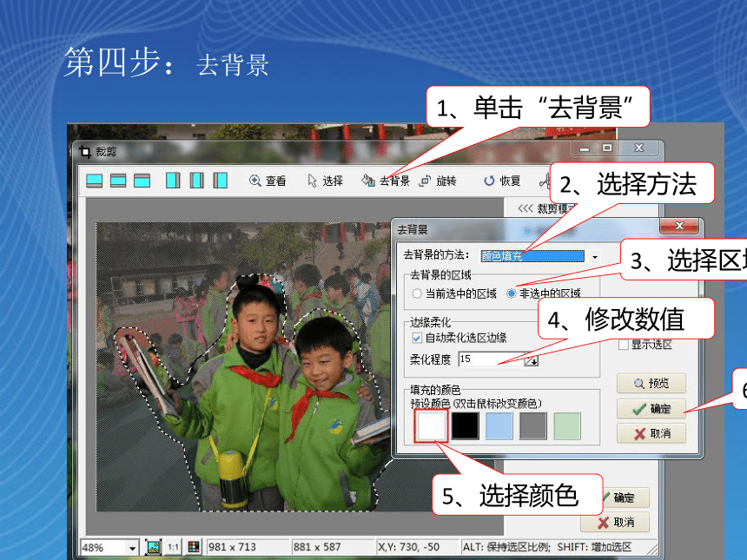Click the 1:1 actual size button
Viewport: 747px width, 560px height.
(174, 547)
